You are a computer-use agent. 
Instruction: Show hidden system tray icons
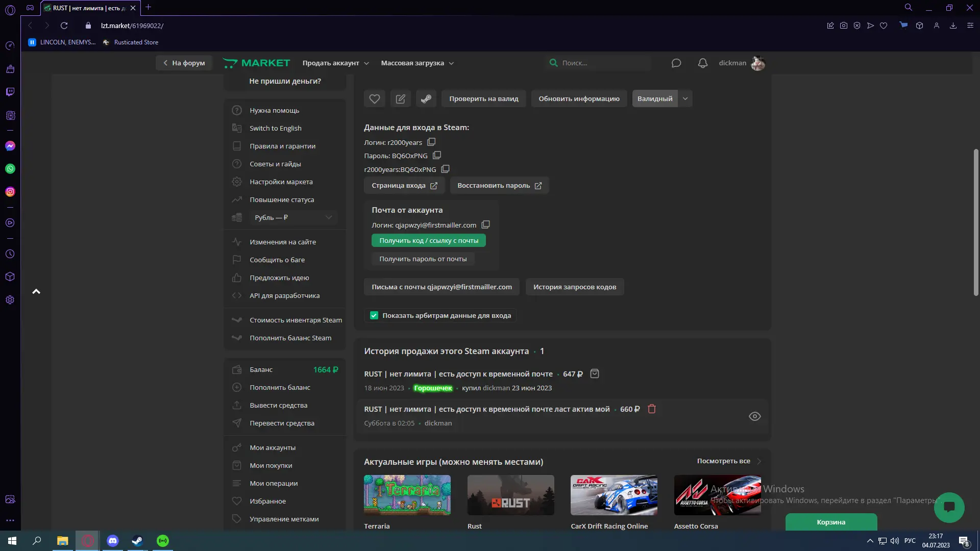(870, 541)
